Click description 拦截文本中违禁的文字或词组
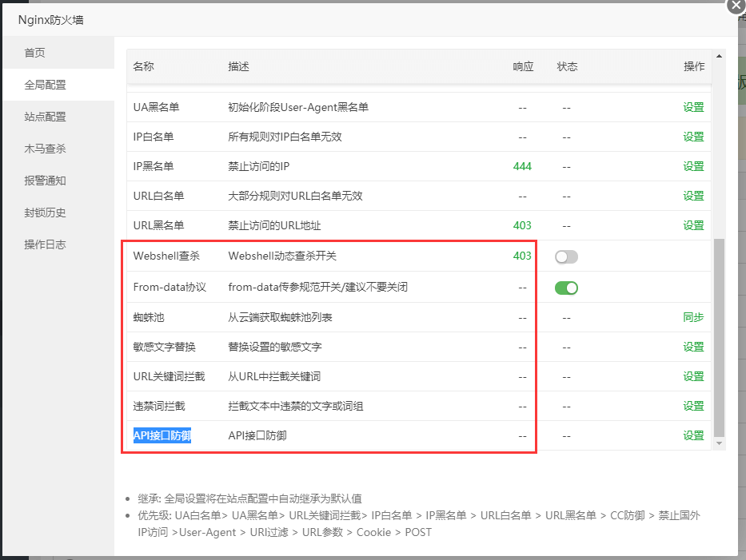Viewport: 746px width, 560px height. [296, 406]
